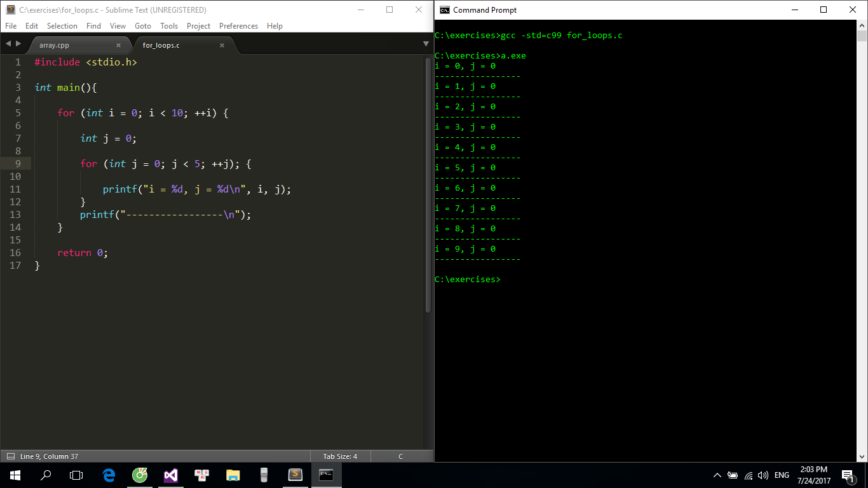
Task: Expand hidden system tray icons
Action: 717,475
